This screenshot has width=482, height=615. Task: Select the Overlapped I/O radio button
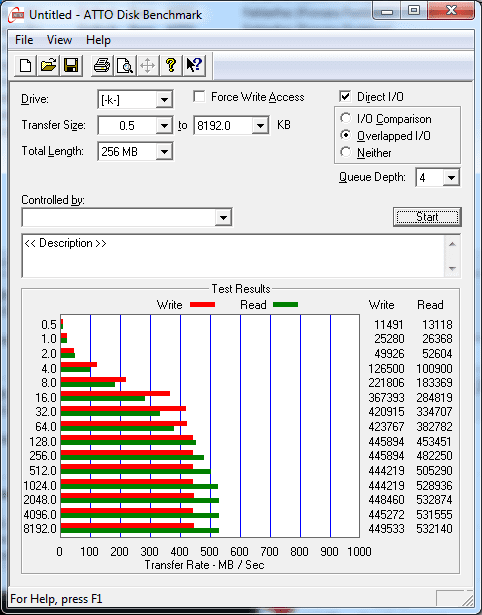coord(346,136)
